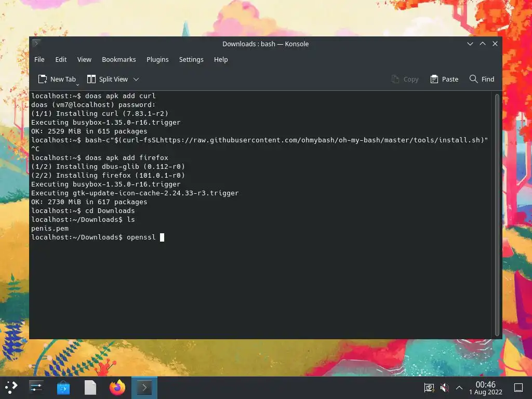
Task: Click the terminal cursor after openssl
Action: [x=162, y=237]
